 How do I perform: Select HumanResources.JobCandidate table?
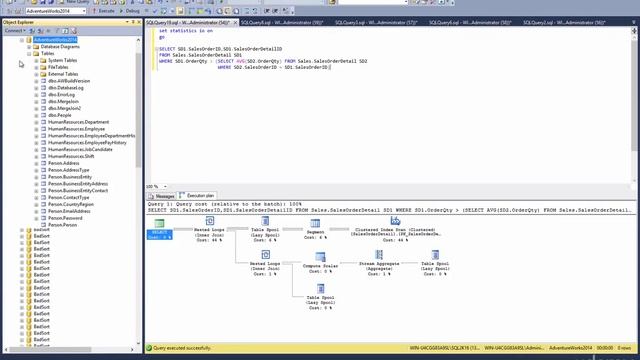(80, 149)
